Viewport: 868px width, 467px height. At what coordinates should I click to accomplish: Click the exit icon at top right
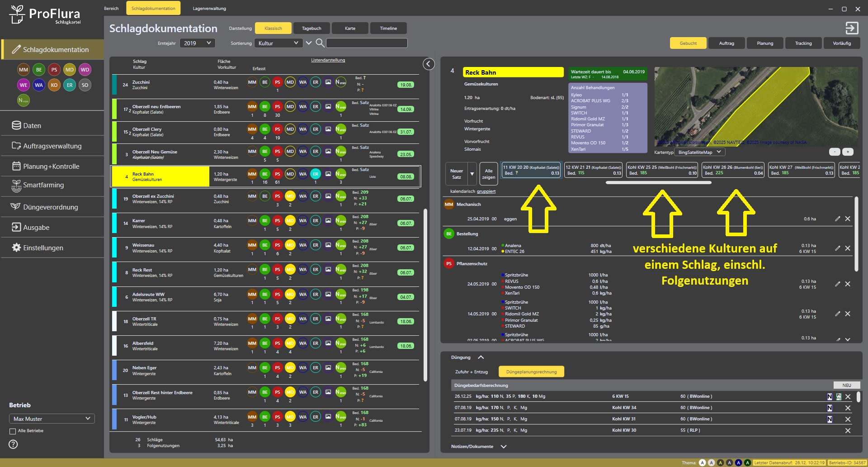click(851, 28)
